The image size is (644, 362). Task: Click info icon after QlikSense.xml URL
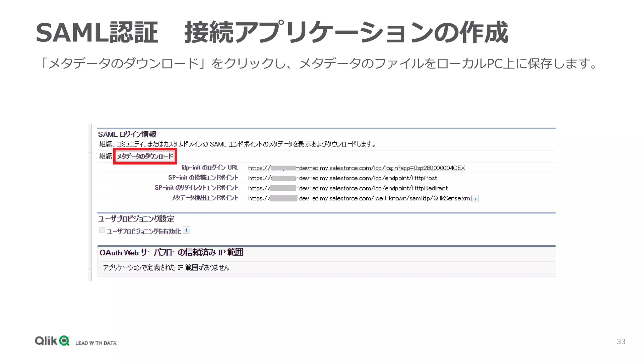pos(475,199)
